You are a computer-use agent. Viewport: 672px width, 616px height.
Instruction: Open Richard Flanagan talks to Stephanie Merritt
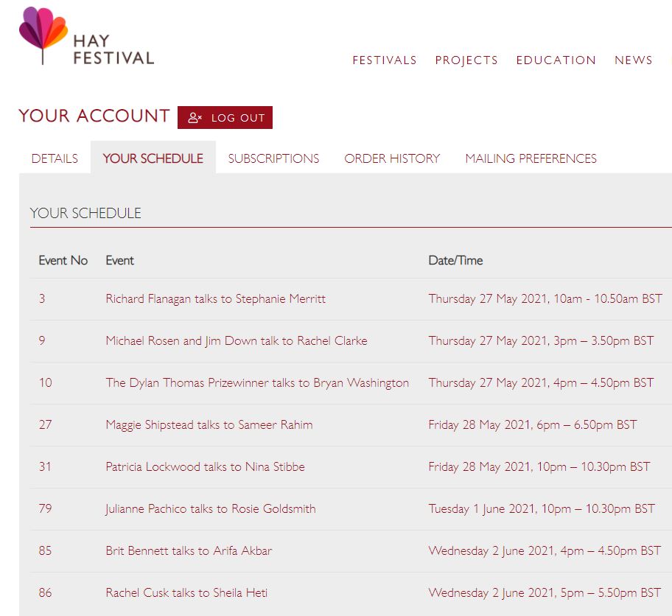(215, 299)
